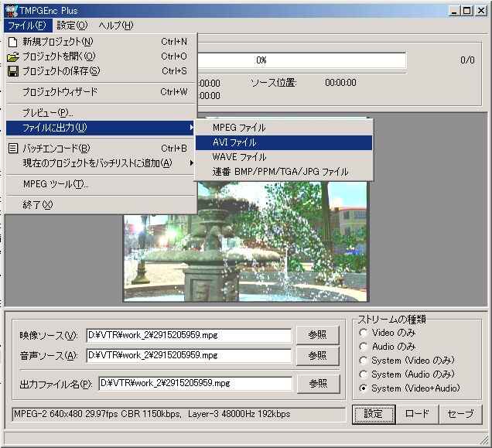Open the 設定(O) menu
This screenshot has width=492, height=448.
click(72, 26)
